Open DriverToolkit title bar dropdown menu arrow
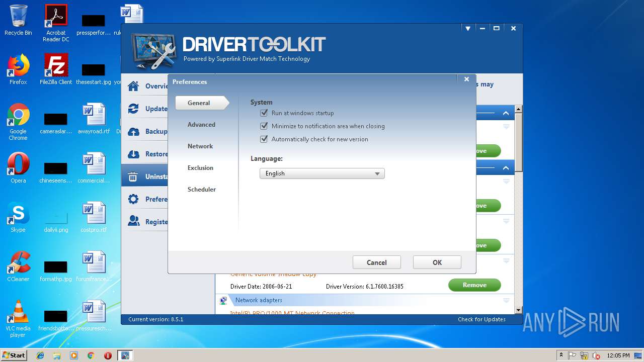Screen dimensions: 644x362 click(468, 29)
